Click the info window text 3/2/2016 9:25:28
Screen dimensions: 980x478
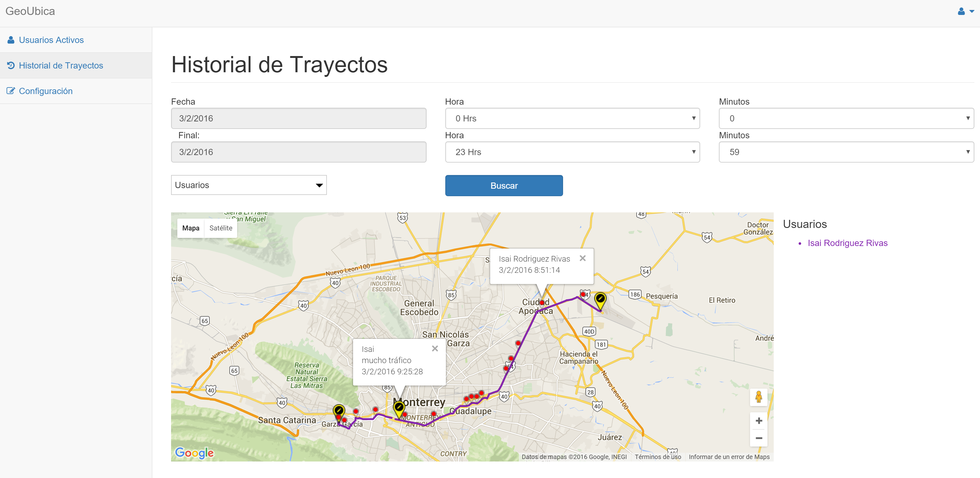392,372
